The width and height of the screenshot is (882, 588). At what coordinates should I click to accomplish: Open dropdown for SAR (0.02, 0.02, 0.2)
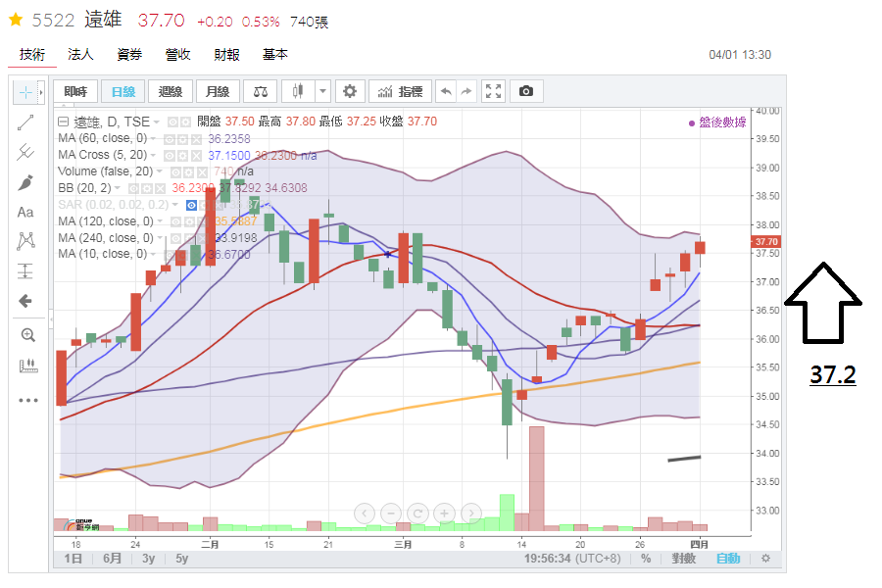pos(175,205)
